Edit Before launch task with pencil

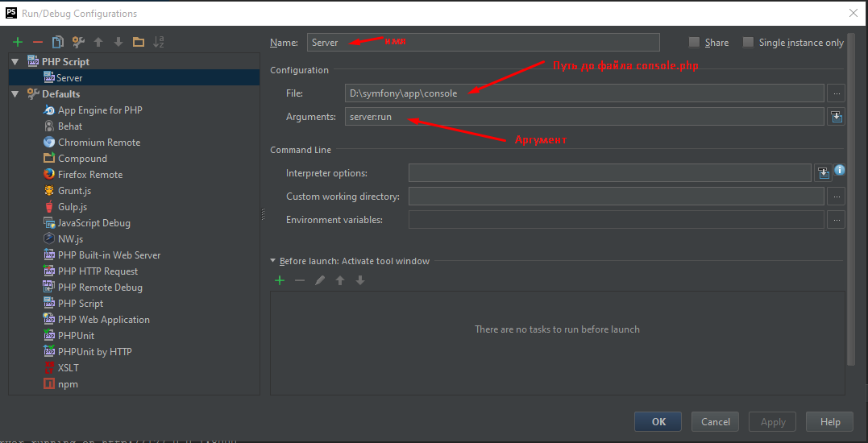click(x=319, y=280)
